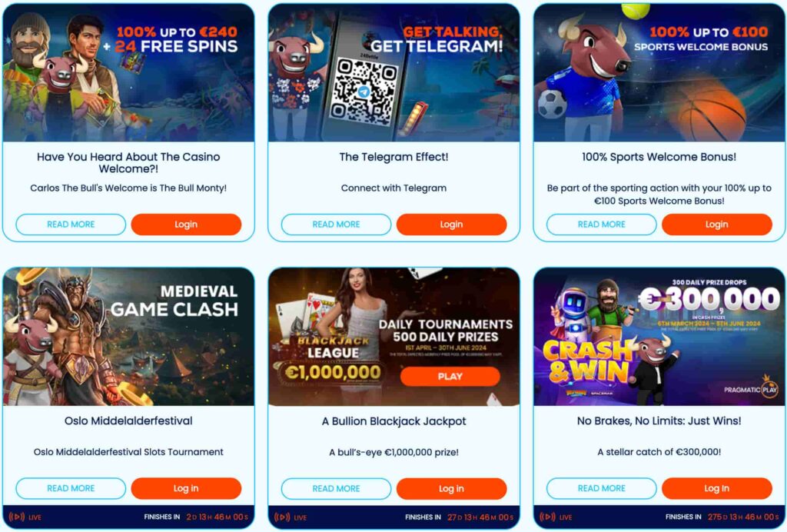Read more about Oslo Middelalderfestival tournament
This screenshot has width=787, height=532.
click(71, 488)
